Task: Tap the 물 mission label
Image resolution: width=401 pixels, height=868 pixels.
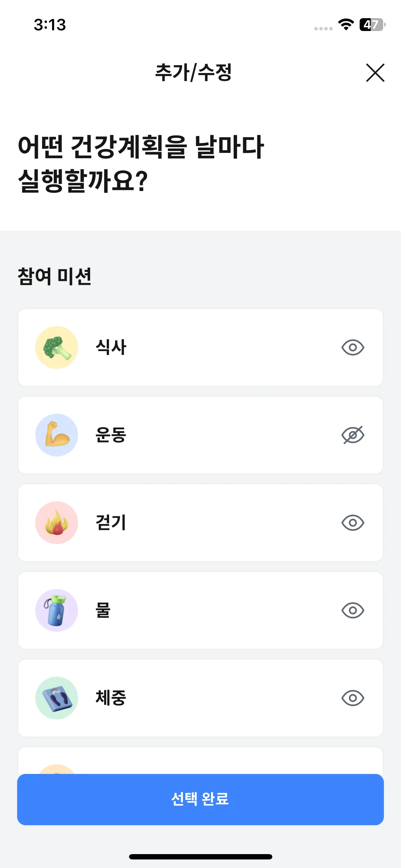Action: 103,610
